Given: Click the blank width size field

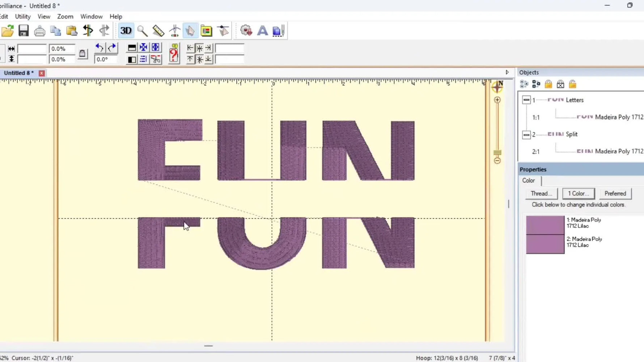Looking at the screenshot, I should pos(32,48).
